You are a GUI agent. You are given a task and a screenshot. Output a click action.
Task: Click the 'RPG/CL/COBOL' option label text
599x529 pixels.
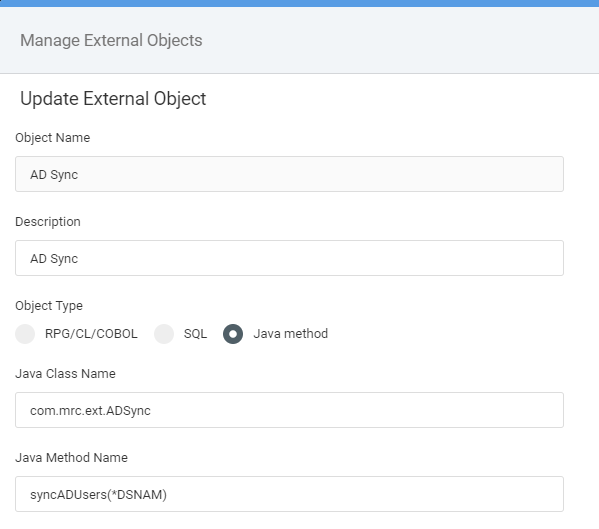pyautogui.click(x=91, y=334)
